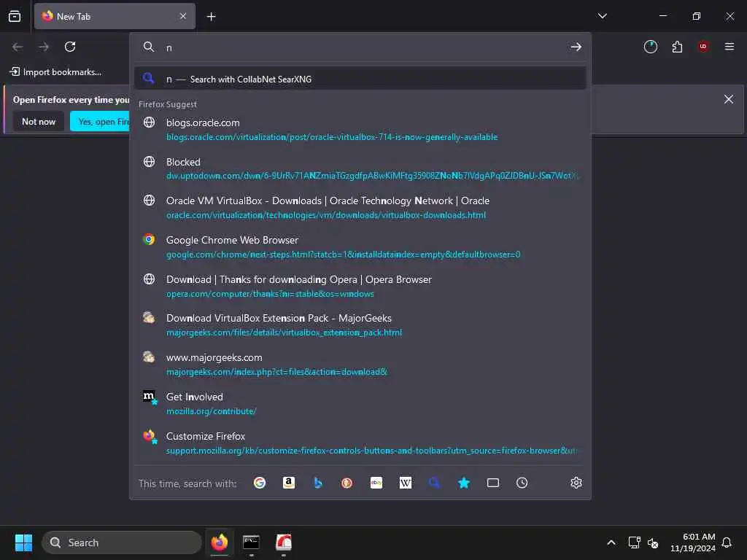Search this time with Google
This screenshot has height=560, width=747.
260,483
